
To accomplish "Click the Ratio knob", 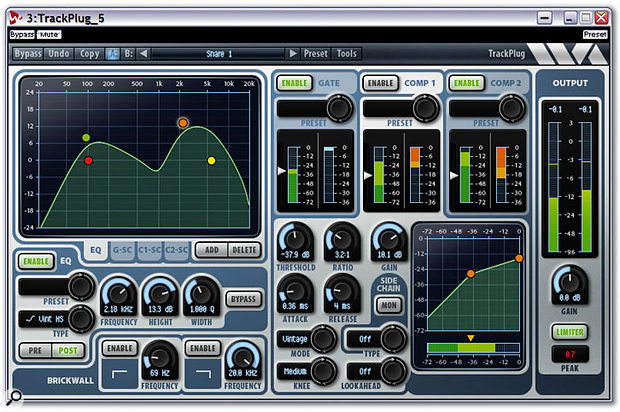I will pos(342,240).
